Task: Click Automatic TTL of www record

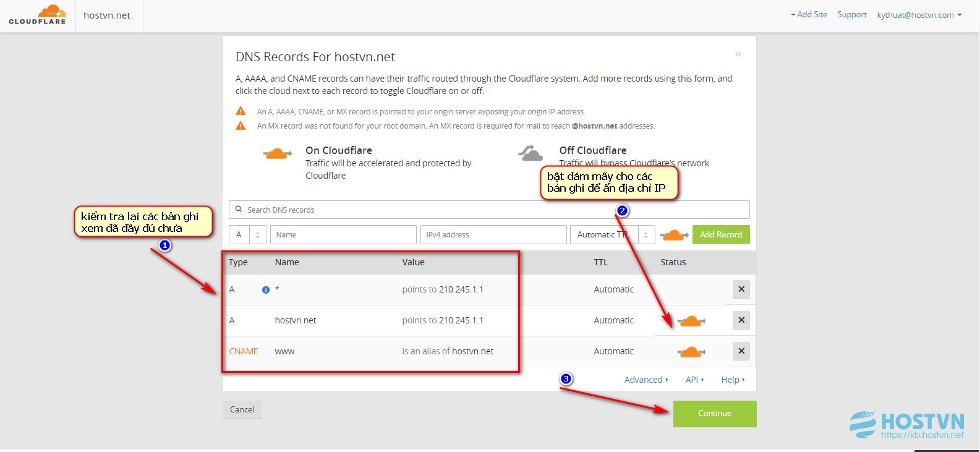Action: 614,351
